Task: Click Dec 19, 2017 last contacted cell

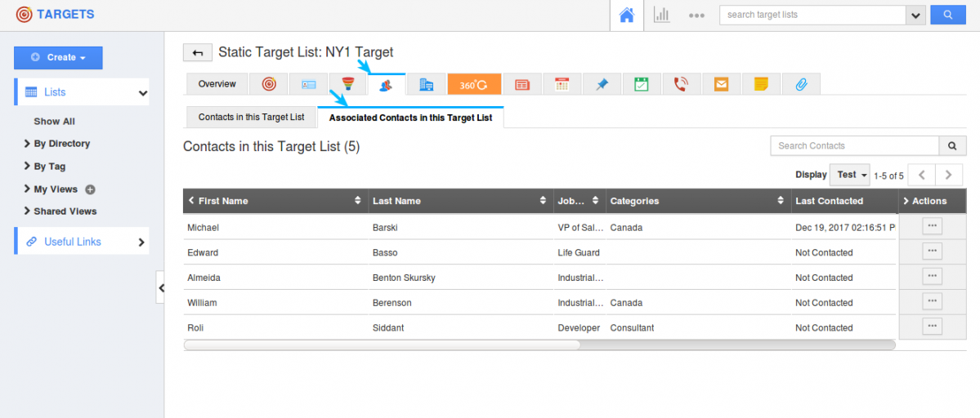Action: pos(845,228)
